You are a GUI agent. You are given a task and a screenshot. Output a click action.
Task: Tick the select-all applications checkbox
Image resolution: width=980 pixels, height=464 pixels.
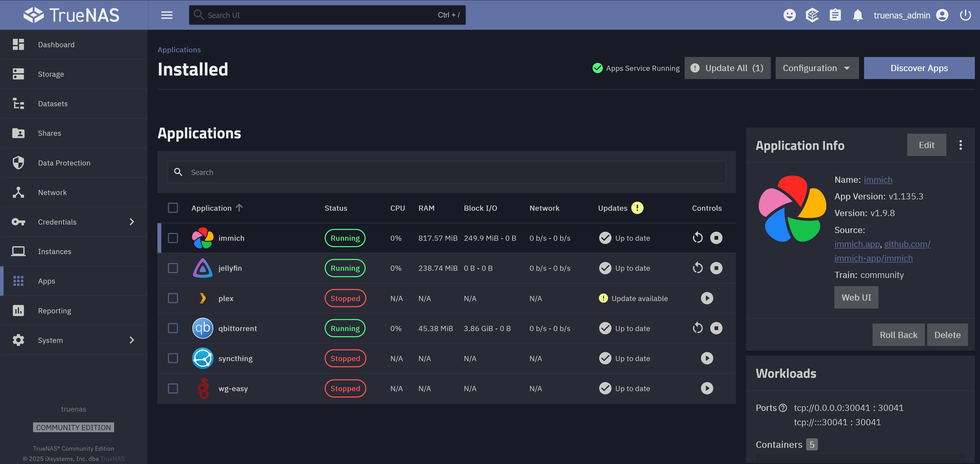click(173, 208)
